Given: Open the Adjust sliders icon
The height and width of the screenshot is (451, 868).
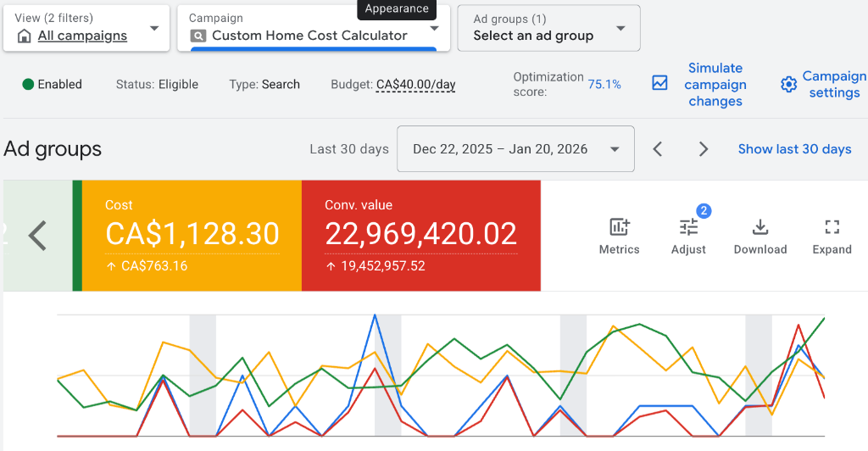Looking at the screenshot, I should pyautogui.click(x=688, y=227).
